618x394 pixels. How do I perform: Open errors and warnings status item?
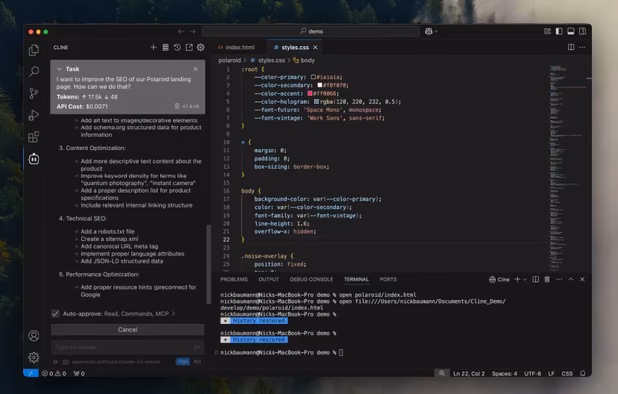tap(54, 373)
